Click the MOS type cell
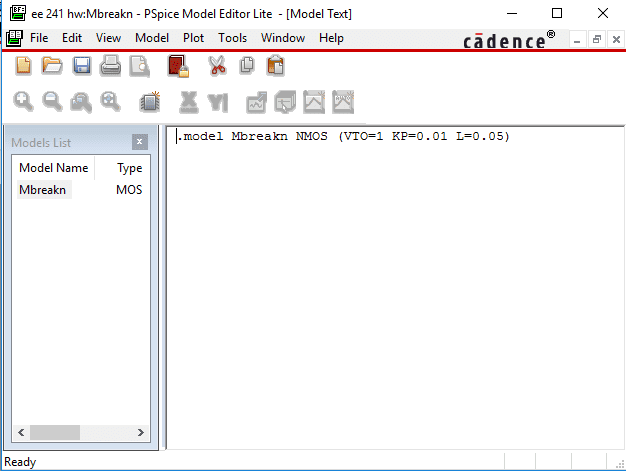626x471 pixels. pos(129,190)
